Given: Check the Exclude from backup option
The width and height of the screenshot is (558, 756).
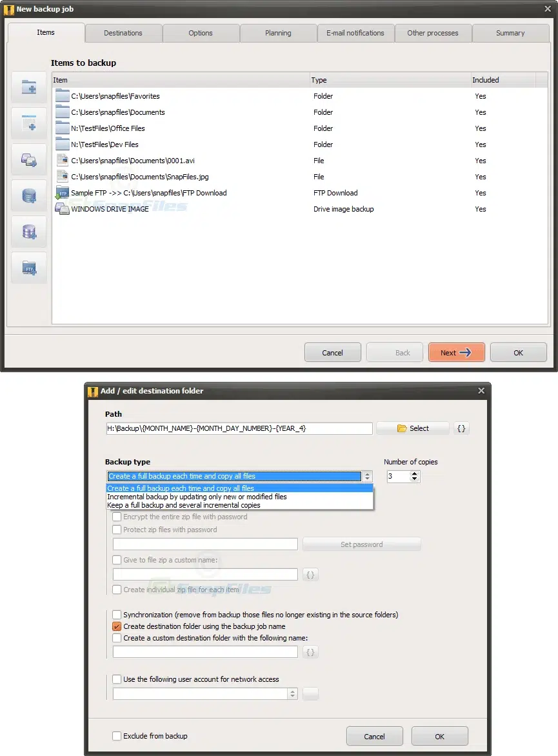Looking at the screenshot, I should click(x=117, y=735).
